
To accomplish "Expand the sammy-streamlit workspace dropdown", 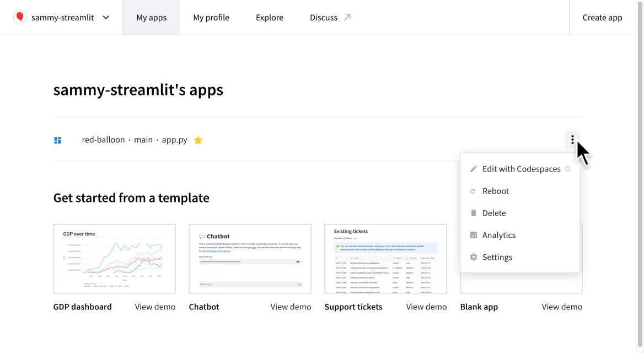I will click(x=105, y=17).
